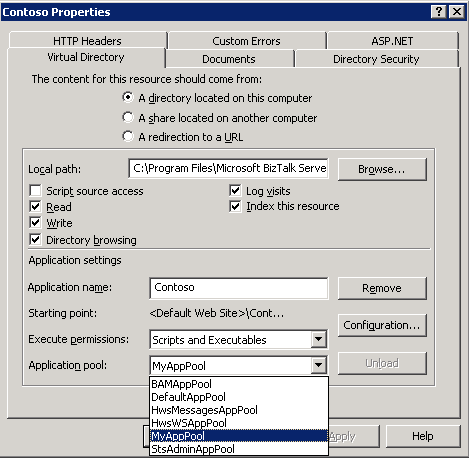Toggle the Write permission checkbox

click(35, 223)
